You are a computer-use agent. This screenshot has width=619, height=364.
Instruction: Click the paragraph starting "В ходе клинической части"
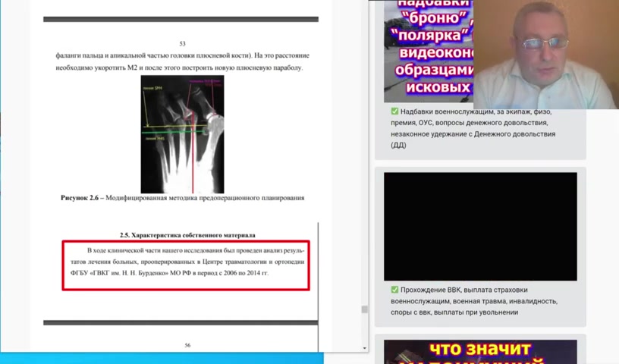pos(187,262)
